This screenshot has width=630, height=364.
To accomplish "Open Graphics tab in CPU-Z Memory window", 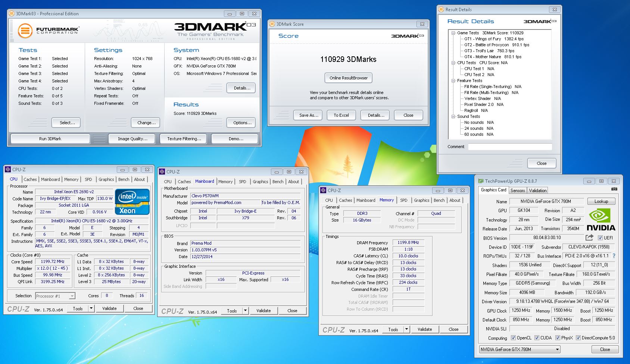I will pos(422,200).
